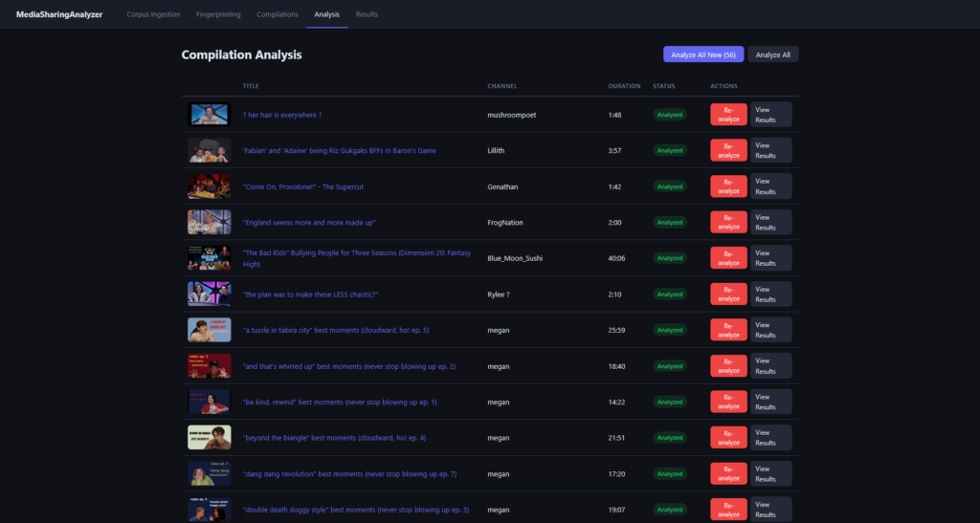980x523 pixels.
Task: Click Analyzed status badge for mushroompoet video
Action: tap(670, 115)
